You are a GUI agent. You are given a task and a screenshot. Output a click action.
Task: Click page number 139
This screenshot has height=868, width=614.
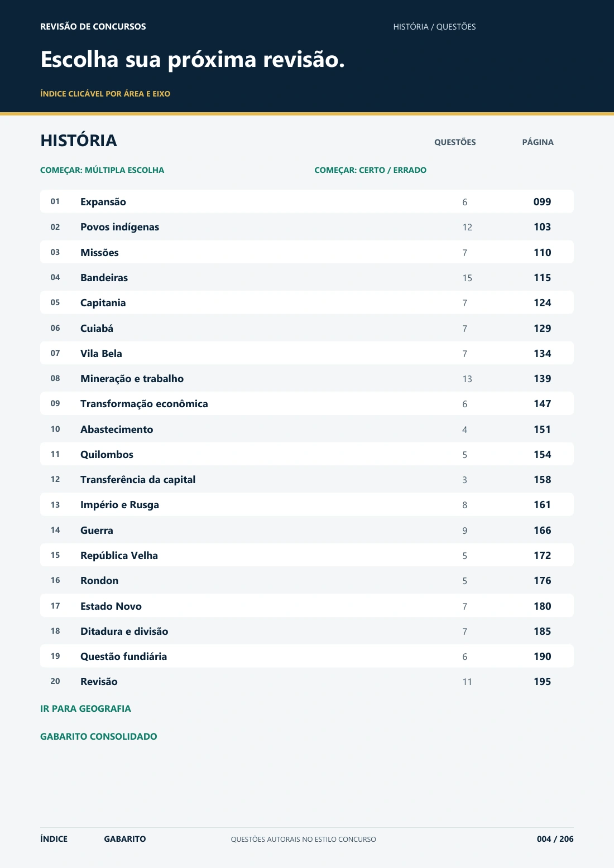[542, 379]
